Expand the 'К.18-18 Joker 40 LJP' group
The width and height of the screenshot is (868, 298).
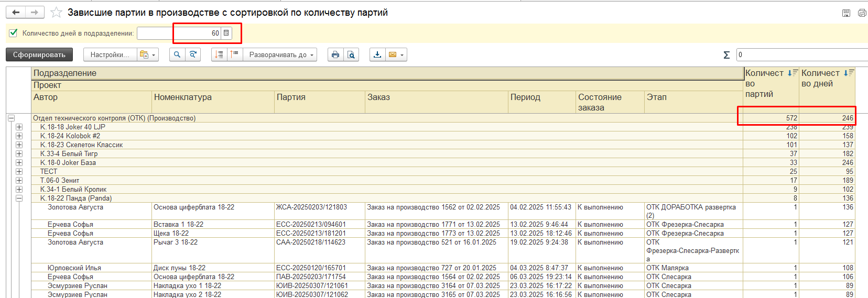[19, 127]
